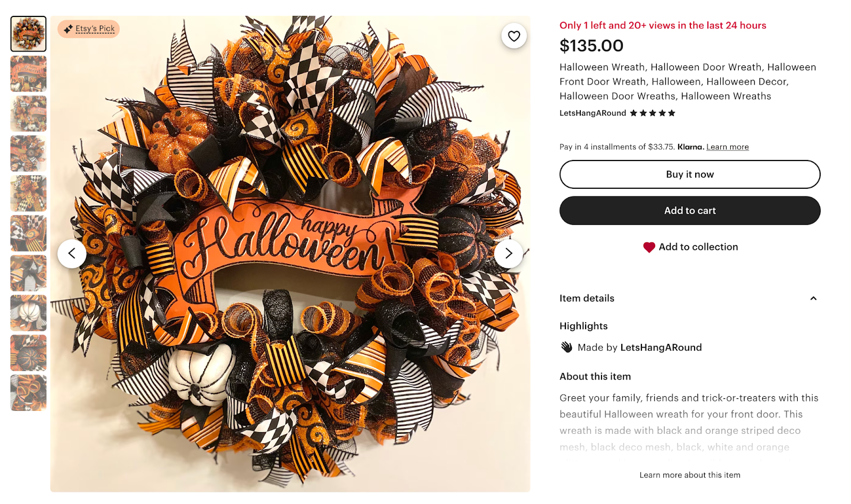
Task: Open the Klarna Learn more link
Action: (727, 147)
